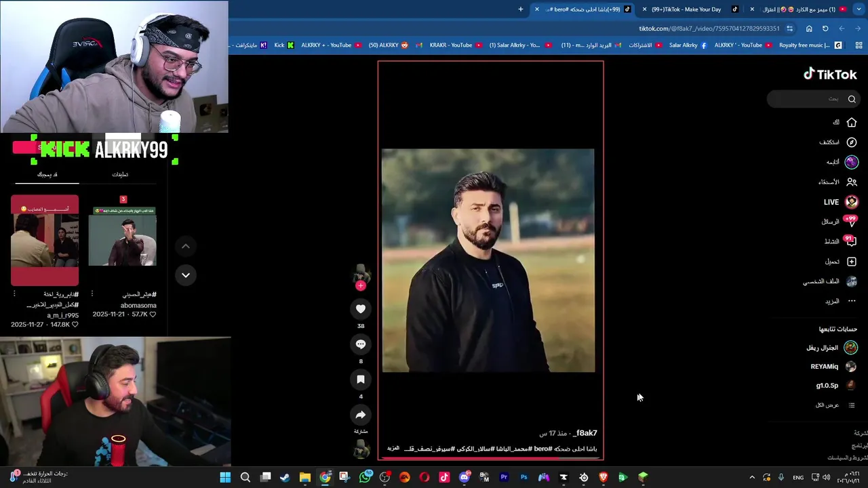Image resolution: width=868 pixels, height=488 pixels.
Task: Open LIVE section in sidebar
Action: pos(840,202)
